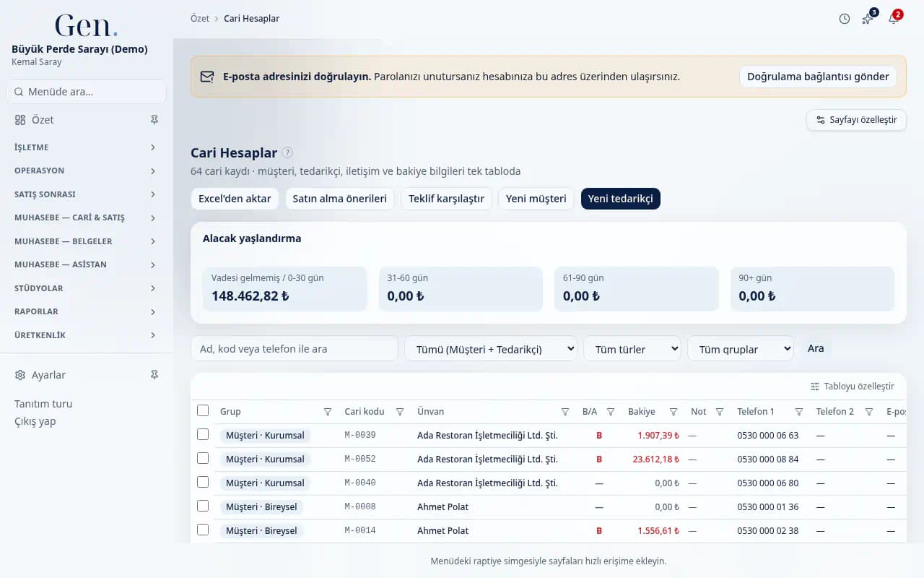This screenshot has width=924, height=578.
Task: Click the Ad, kod veya telefon search field
Action: click(295, 349)
